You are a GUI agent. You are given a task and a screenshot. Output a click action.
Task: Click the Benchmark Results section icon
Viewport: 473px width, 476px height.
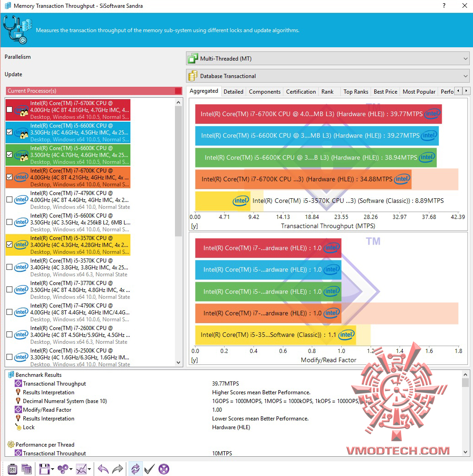pos(11,375)
